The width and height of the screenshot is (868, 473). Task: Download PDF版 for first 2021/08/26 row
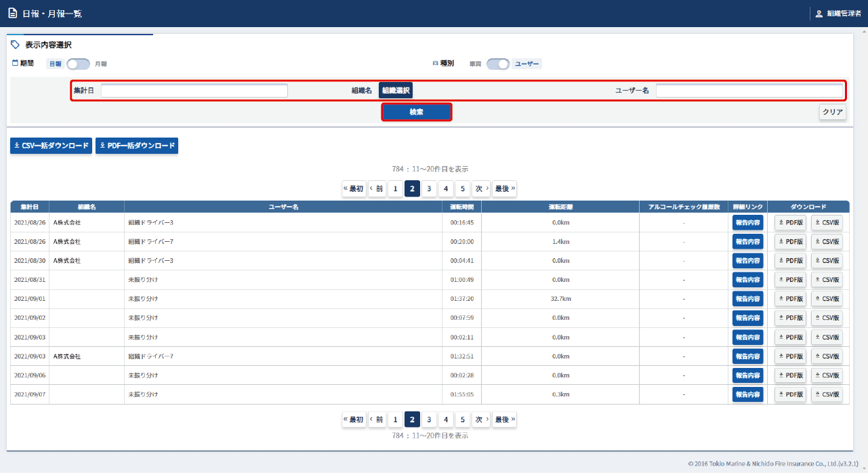click(790, 222)
